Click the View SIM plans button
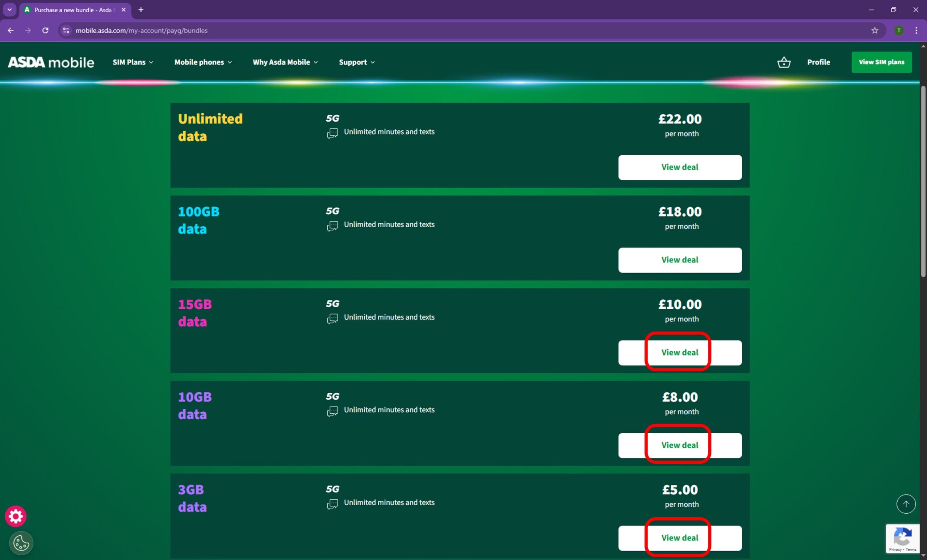The height and width of the screenshot is (560, 927). point(881,62)
